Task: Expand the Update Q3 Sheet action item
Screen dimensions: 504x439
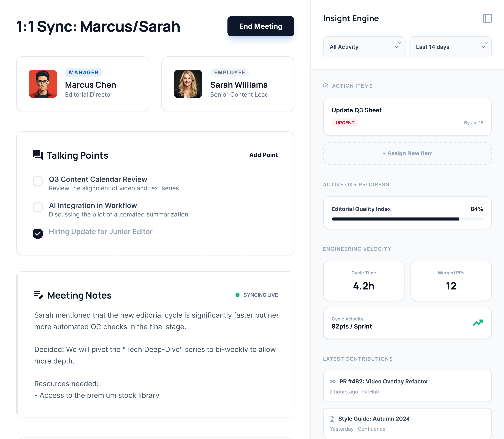Action: click(407, 117)
